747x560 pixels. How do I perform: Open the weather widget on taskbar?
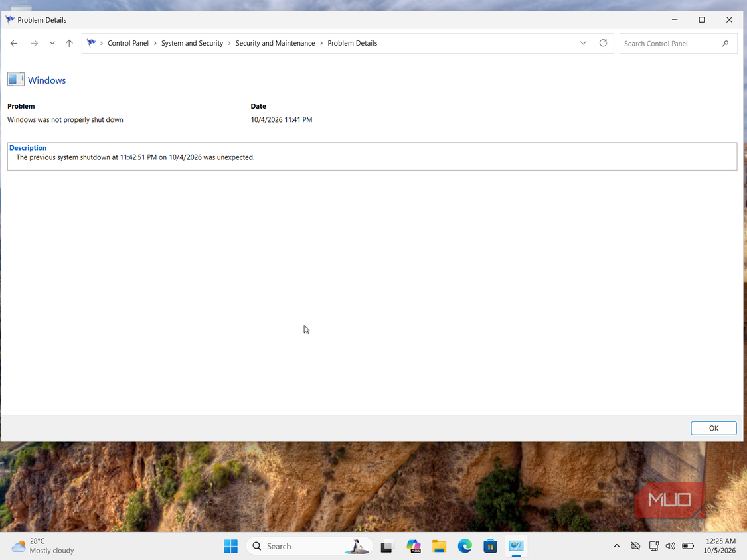[43, 545]
